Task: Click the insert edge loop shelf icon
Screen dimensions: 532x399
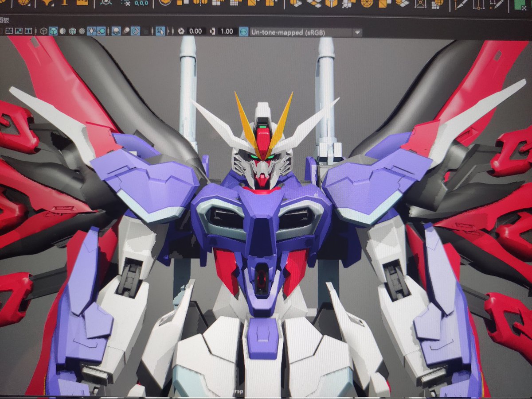Action: tap(478, 4)
